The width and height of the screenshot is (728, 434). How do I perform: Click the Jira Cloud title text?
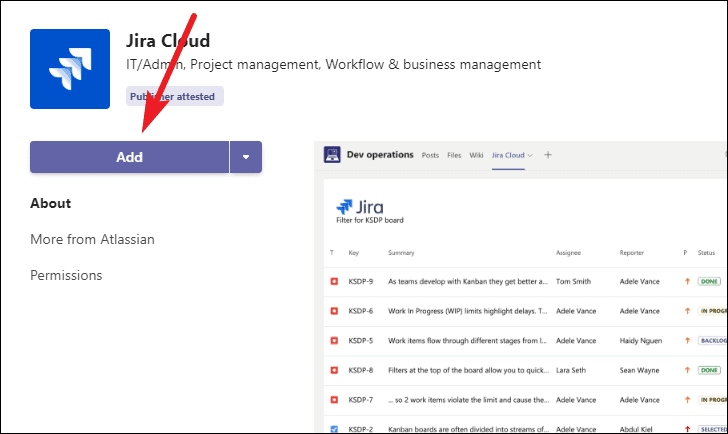pos(168,41)
